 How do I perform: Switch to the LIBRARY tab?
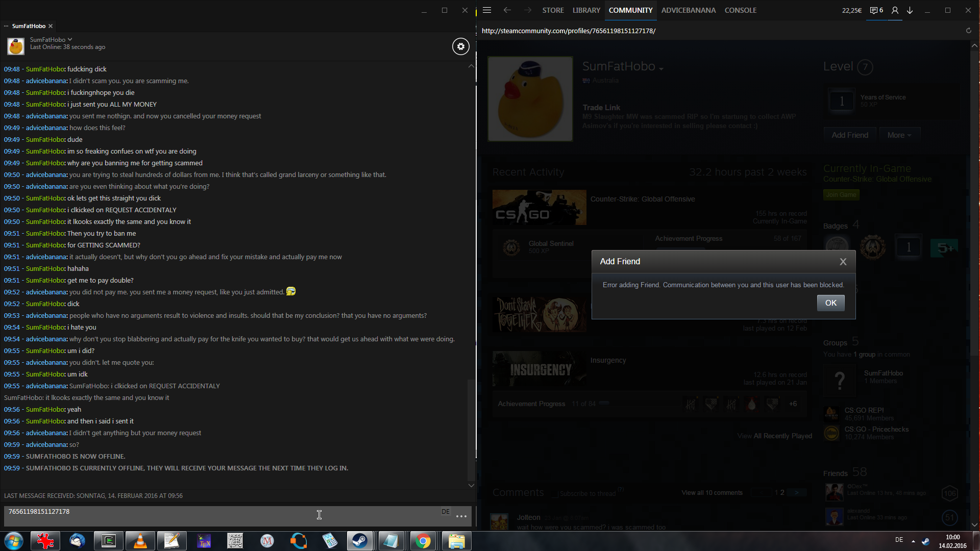pyautogui.click(x=586, y=10)
